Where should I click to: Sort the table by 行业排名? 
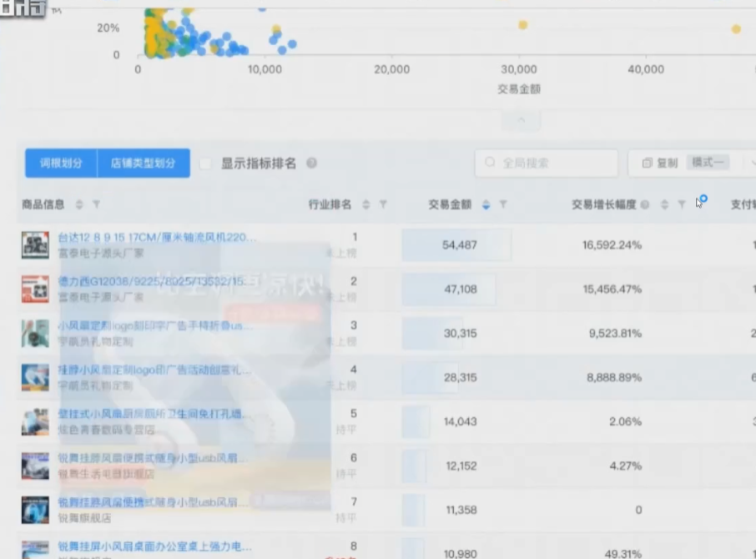[366, 204]
